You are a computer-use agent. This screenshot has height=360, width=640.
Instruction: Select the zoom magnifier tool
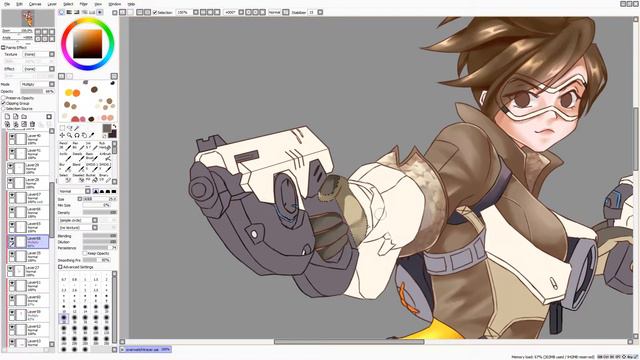(70, 135)
